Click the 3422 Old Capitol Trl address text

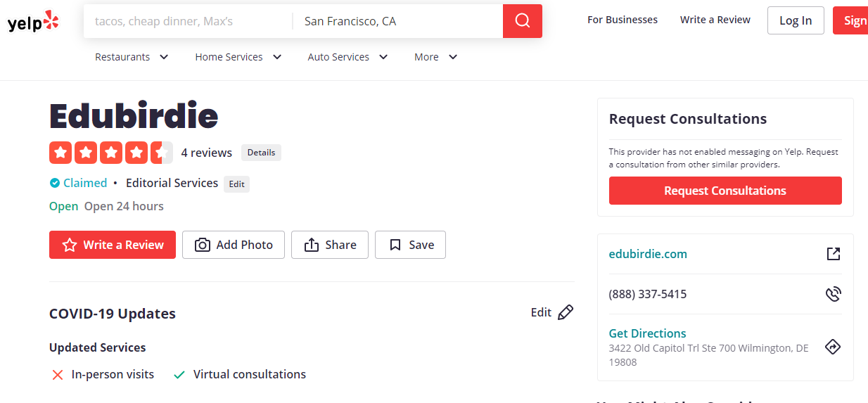(x=708, y=355)
